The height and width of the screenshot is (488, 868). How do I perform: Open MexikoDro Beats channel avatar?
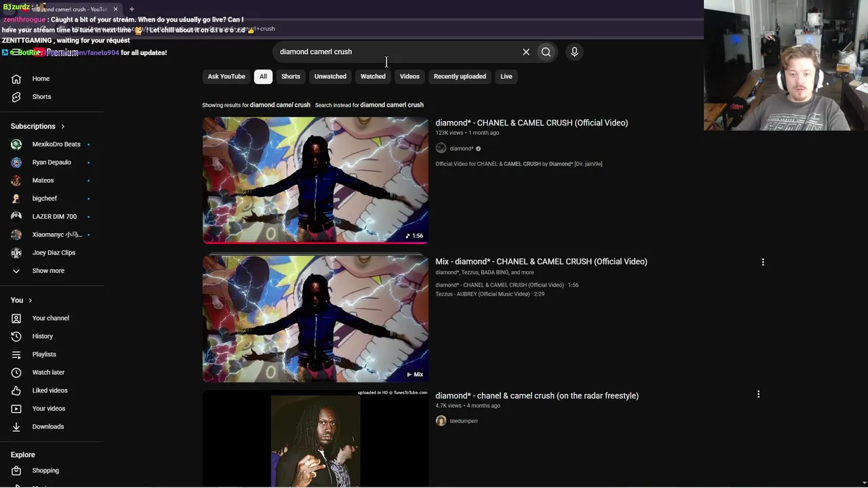click(16, 144)
